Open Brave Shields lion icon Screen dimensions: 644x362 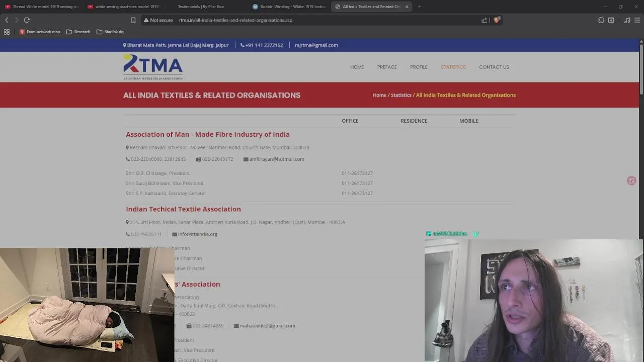(497, 20)
